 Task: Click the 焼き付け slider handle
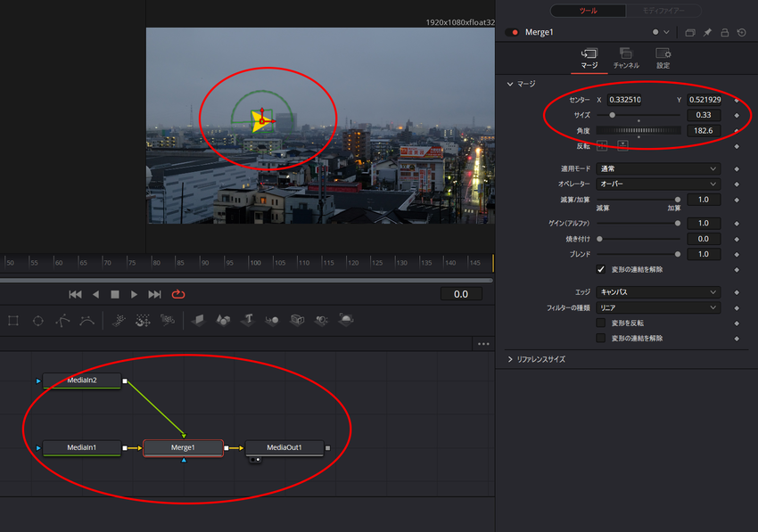[599, 239]
